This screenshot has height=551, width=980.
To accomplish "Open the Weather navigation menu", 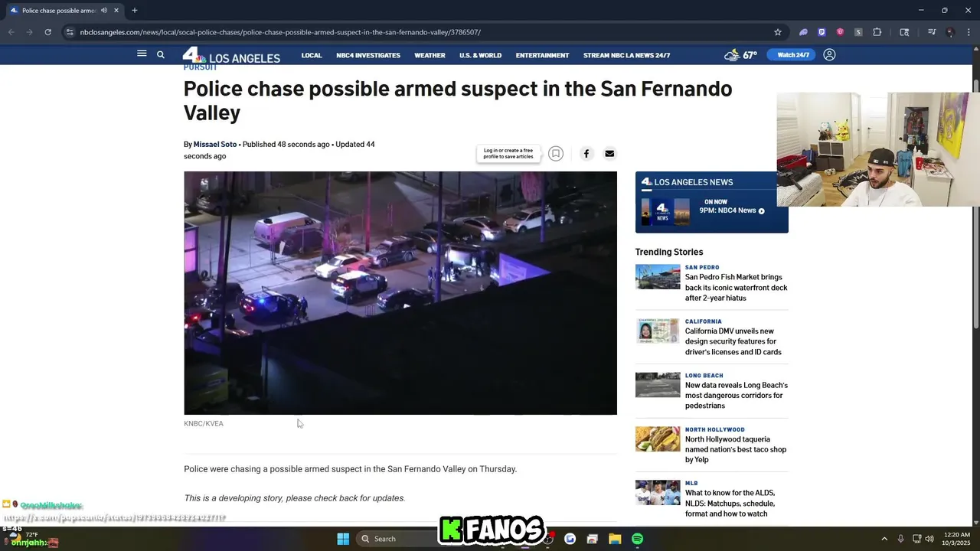I will [x=430, y=55].
